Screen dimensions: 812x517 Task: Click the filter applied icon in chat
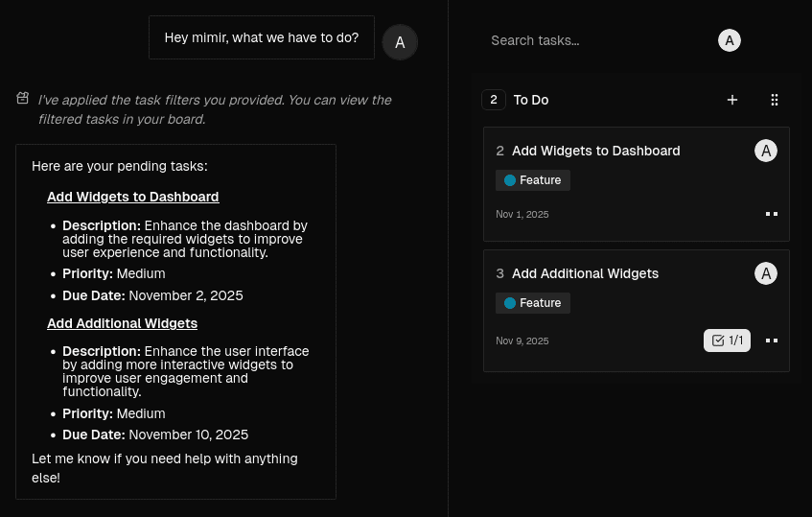pos(23,99)
